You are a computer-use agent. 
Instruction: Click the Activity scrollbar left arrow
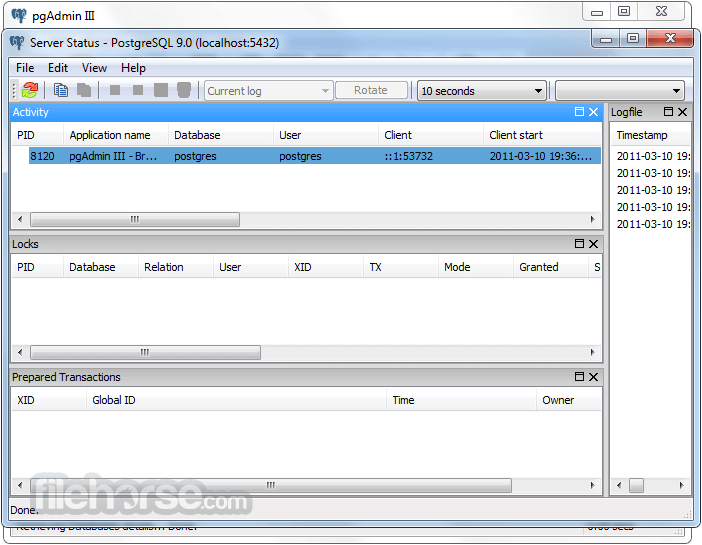pos(20,219)
